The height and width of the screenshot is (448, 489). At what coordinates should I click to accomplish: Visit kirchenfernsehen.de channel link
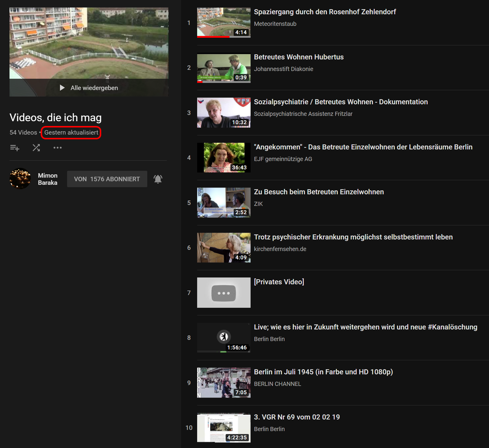(x=280, y=249)
